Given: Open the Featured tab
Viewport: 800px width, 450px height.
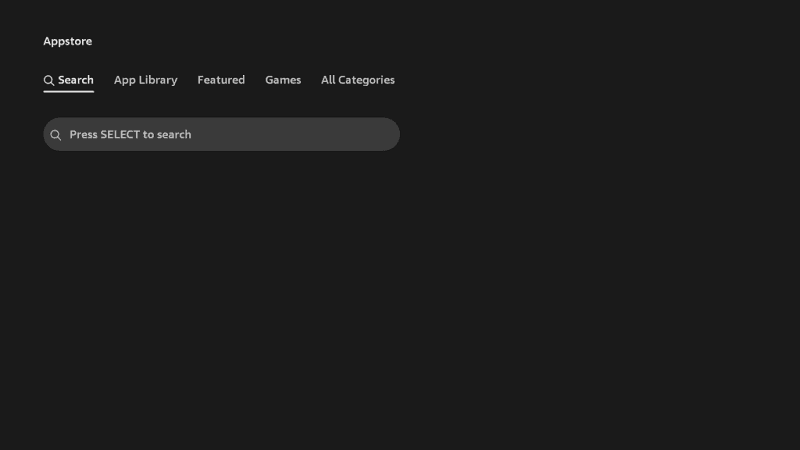Looking at the screenshot, I should click(221, 80).
